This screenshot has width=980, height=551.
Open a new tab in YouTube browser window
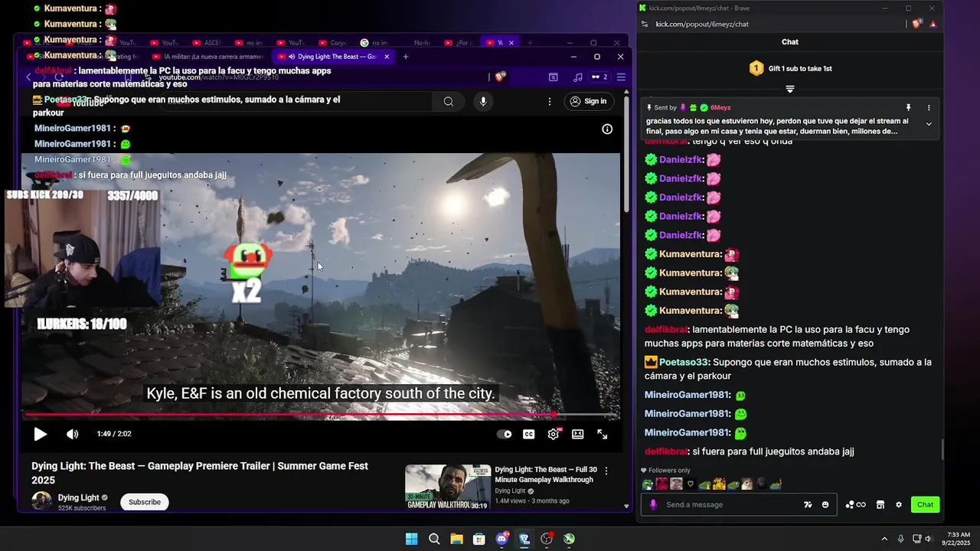pos(406,57)
